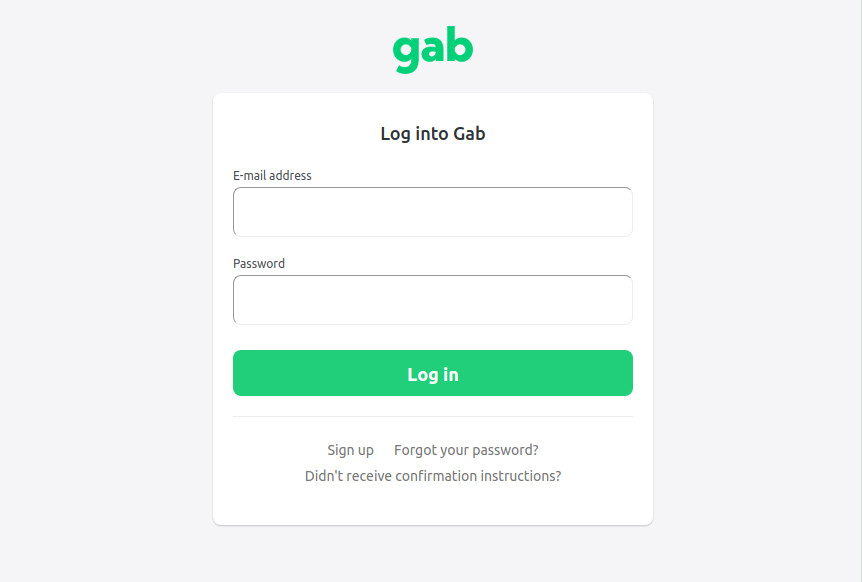Screen dimensions: 862x582
Task: Return to Gab home via the logo
Action: click(432, 51)
